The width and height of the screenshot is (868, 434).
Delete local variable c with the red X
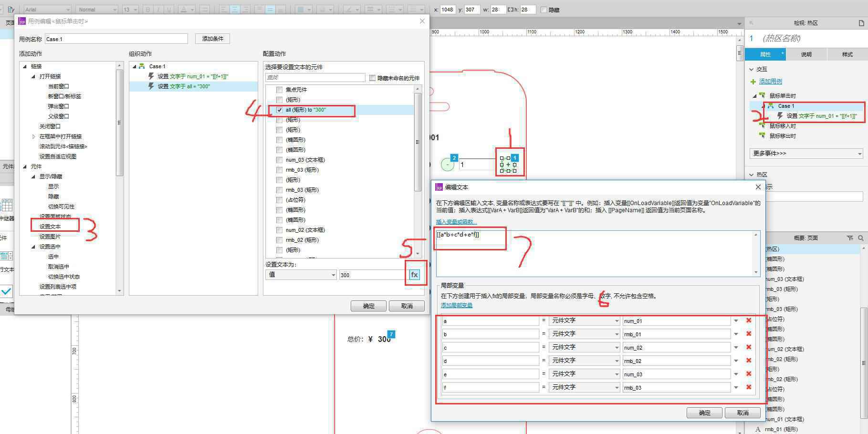tap(749, 347)
